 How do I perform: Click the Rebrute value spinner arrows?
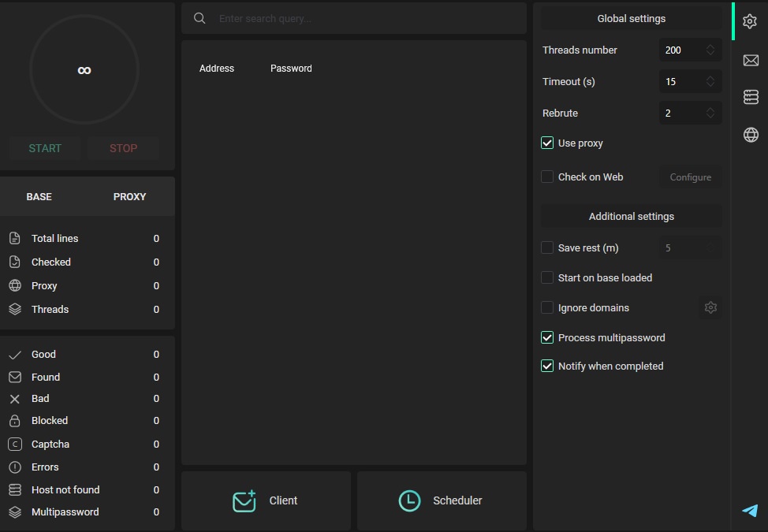tap(710, 113)
